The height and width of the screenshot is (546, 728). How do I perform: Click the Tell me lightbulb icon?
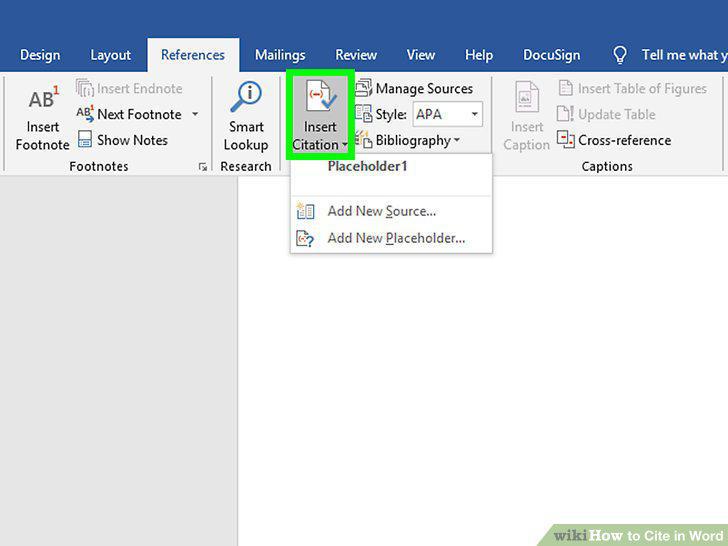pos(620,55)
